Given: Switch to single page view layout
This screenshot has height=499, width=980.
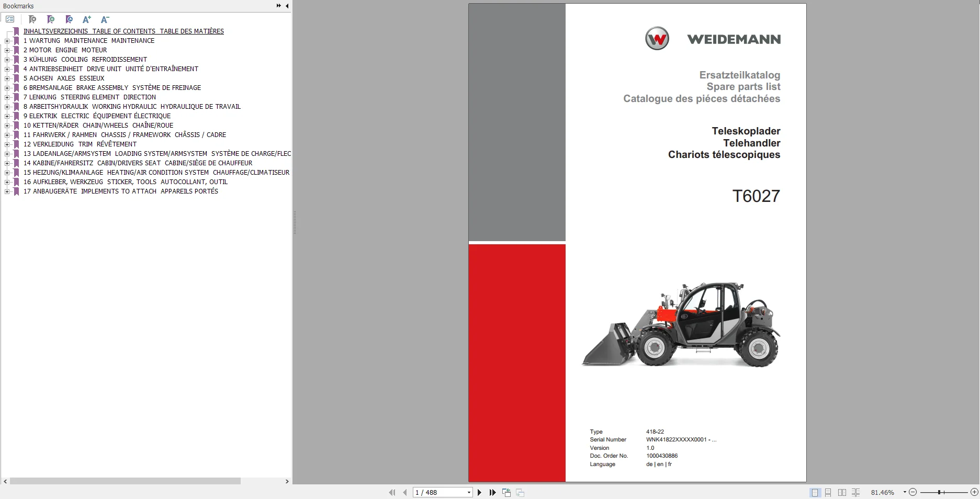Looking at the screenshot, I should point(815,492).
